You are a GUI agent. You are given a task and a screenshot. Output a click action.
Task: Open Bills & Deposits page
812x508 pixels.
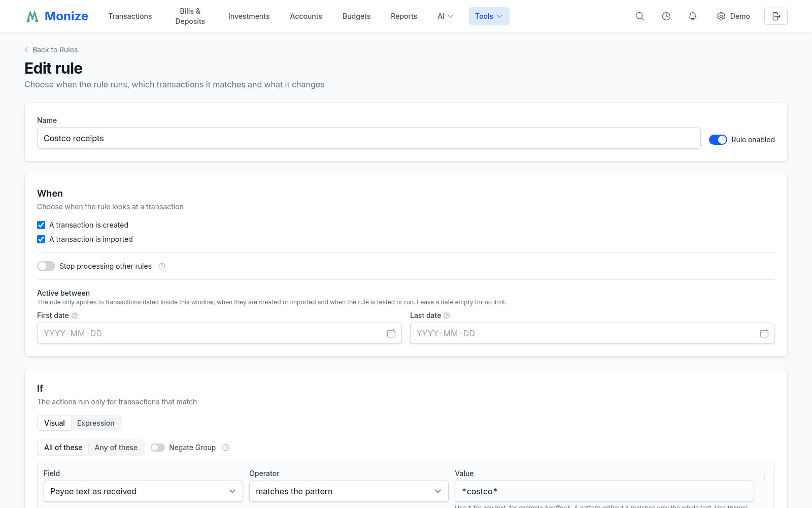coord(190,16)
